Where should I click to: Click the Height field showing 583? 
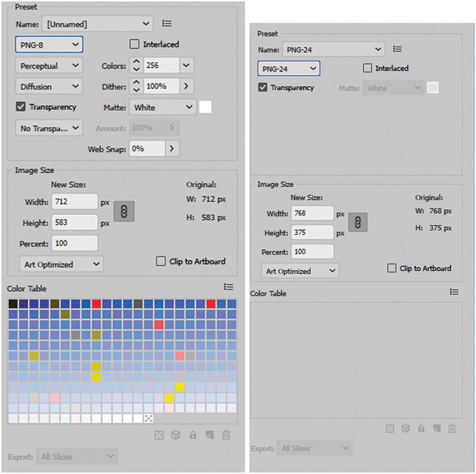[x=74, y=222]
